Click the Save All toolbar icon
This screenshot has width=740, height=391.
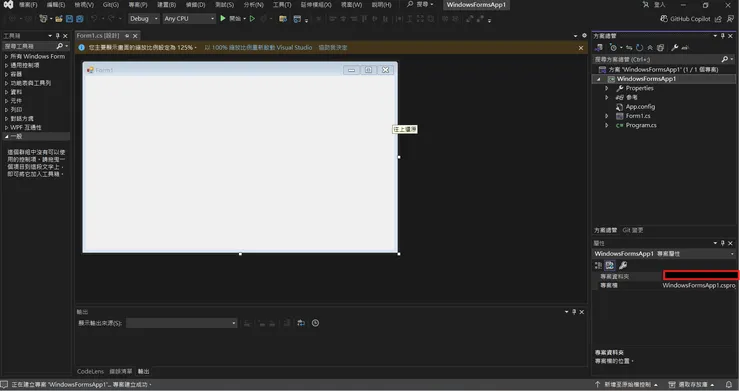coord(80,18)
